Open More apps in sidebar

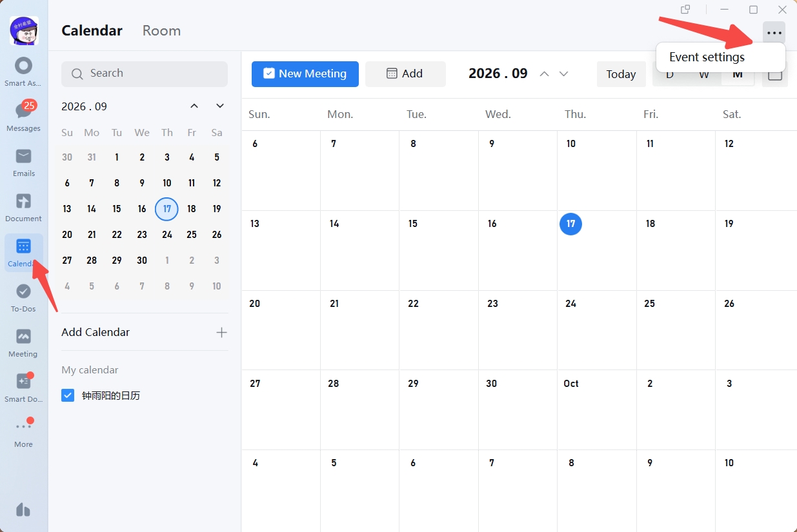pos(23,433)
